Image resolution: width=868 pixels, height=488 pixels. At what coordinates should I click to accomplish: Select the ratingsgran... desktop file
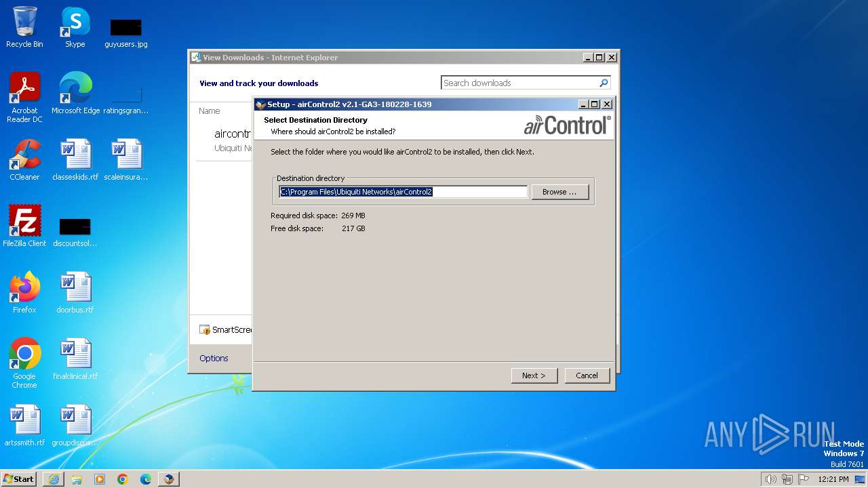tap(126, 98)
